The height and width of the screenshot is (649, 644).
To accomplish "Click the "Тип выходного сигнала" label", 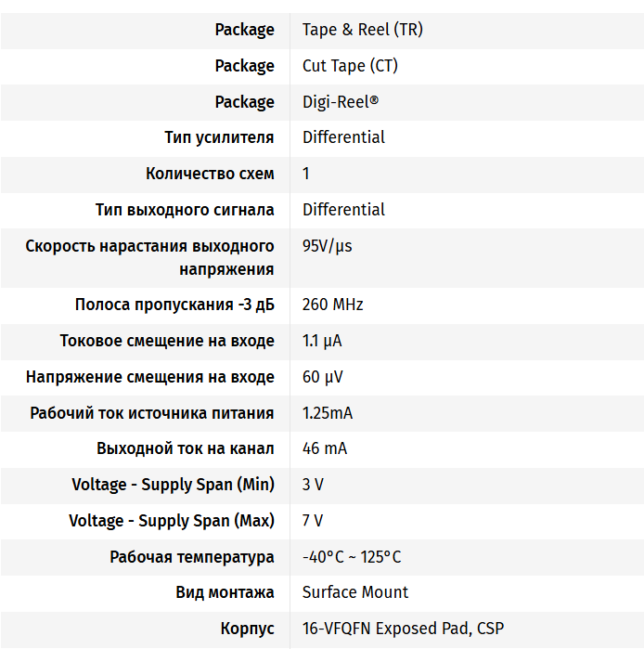I will (x=185, y=210).
